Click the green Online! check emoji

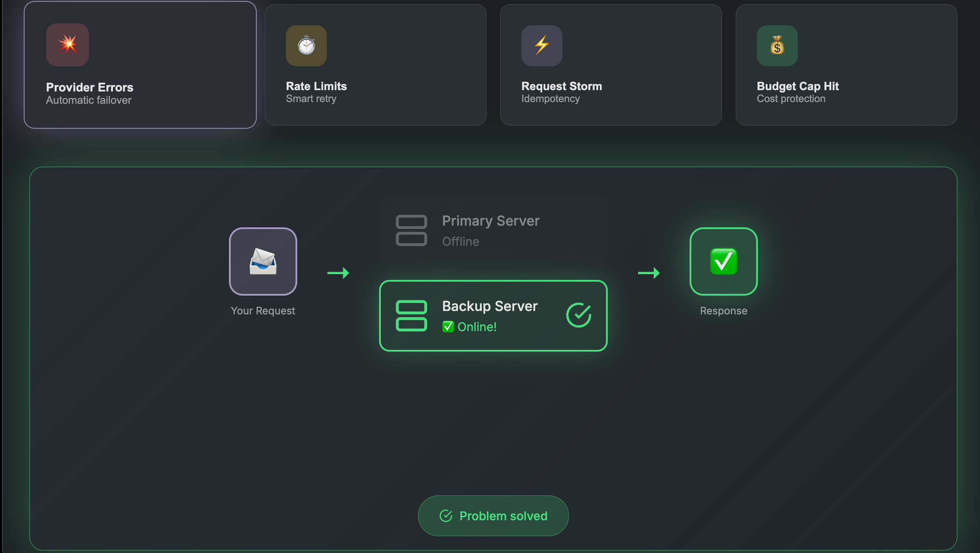(x=448, y=327)
